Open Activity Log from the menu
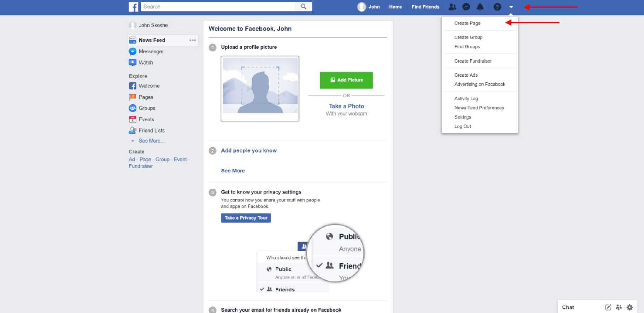This screenshot has height=313, width=644. coord(466,99)
